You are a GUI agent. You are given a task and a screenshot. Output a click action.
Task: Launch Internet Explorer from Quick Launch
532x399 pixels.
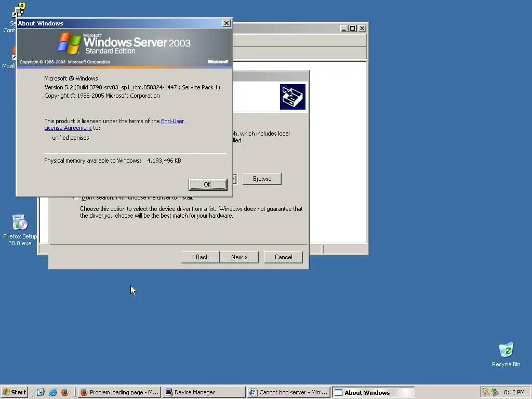click(53, 392)
